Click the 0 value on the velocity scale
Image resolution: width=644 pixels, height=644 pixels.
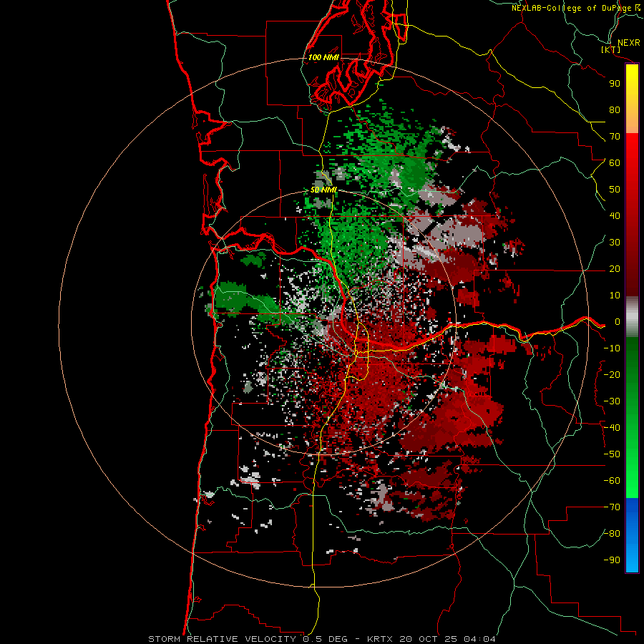point(618,321)
